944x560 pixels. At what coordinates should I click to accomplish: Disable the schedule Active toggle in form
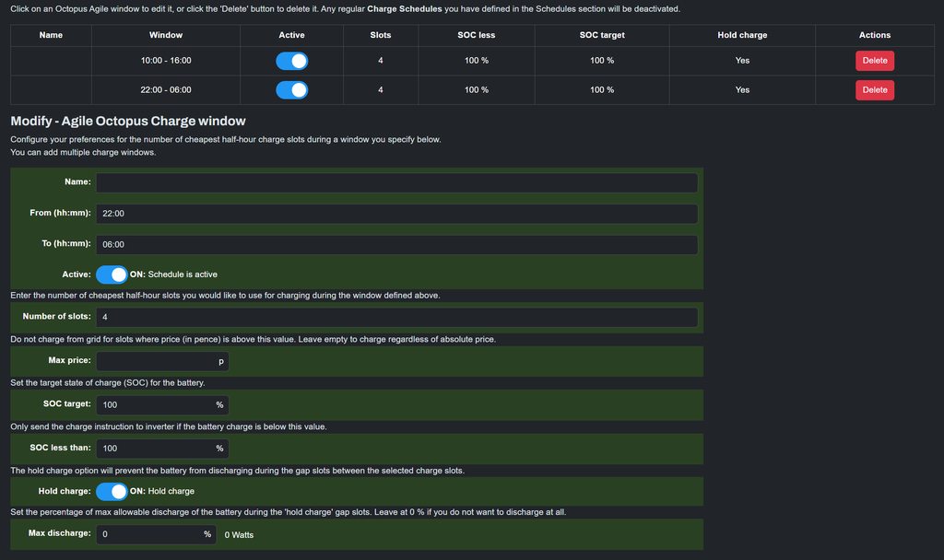[112, 274]
